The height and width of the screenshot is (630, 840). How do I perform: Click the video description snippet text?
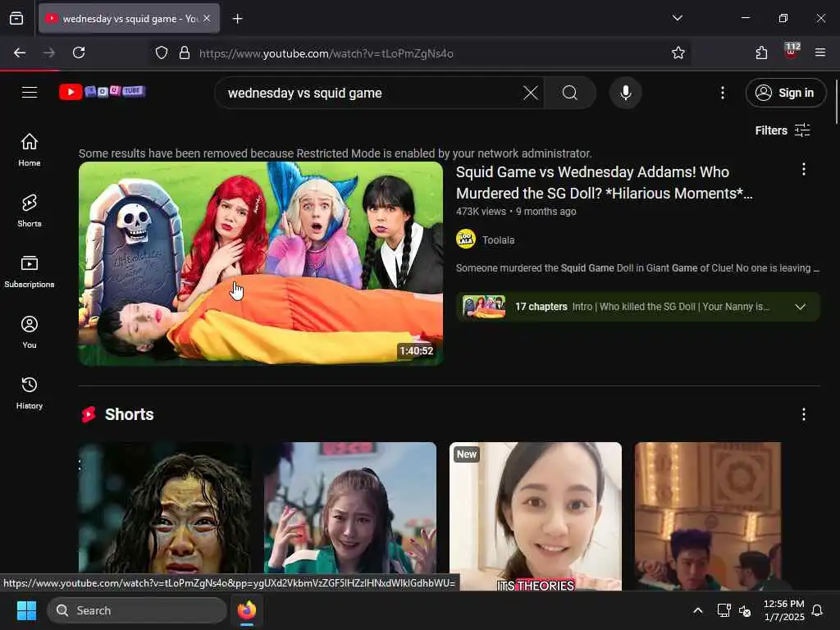coord(637,268)
